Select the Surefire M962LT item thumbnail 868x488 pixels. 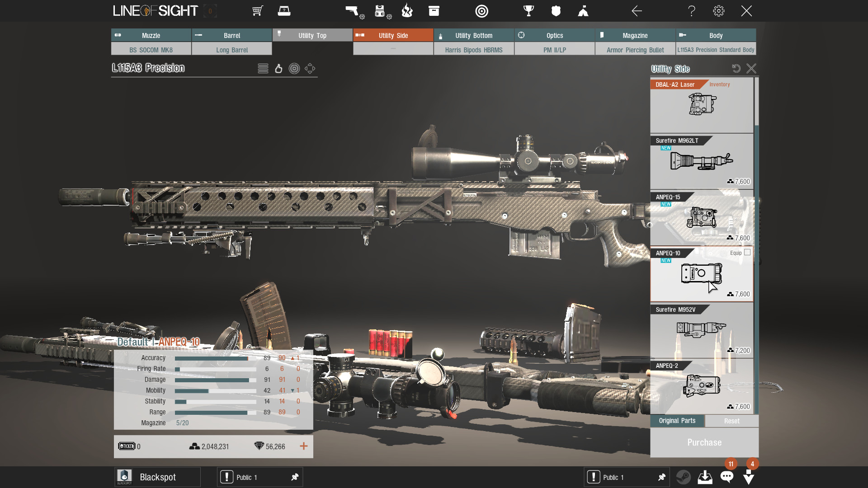[x=701, y=161]
